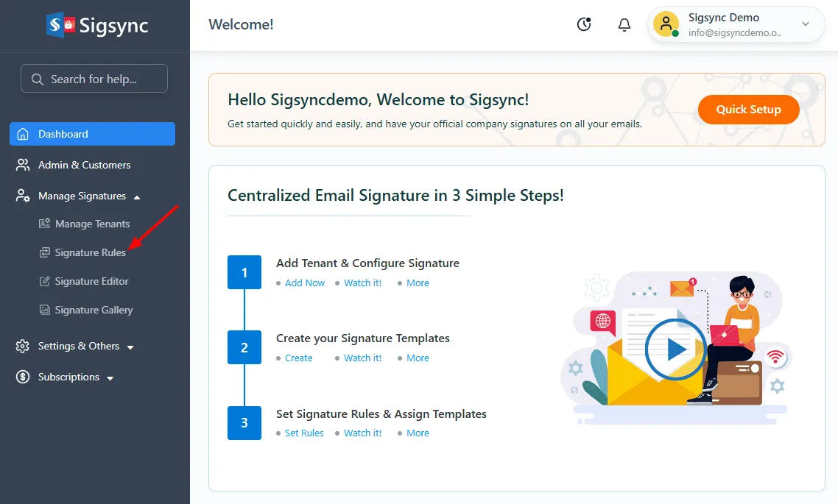Viewport: 838px width, 504px height.
Task: Open Admin & Customers
Action: [x=85, y=165]
